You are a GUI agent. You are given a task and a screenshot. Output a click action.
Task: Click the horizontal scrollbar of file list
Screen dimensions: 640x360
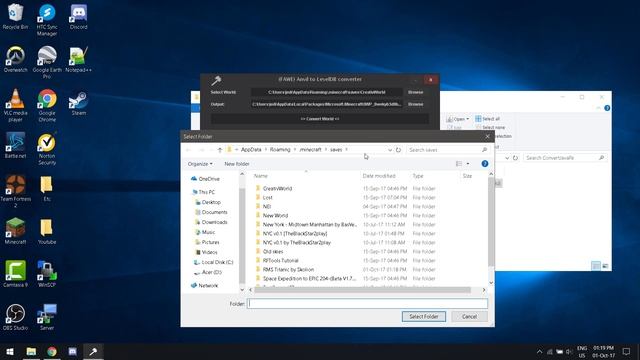362,290
